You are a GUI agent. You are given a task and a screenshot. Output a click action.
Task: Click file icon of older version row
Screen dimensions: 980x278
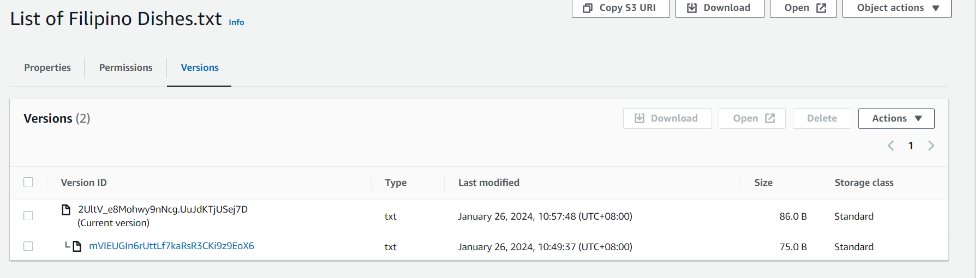77,246
